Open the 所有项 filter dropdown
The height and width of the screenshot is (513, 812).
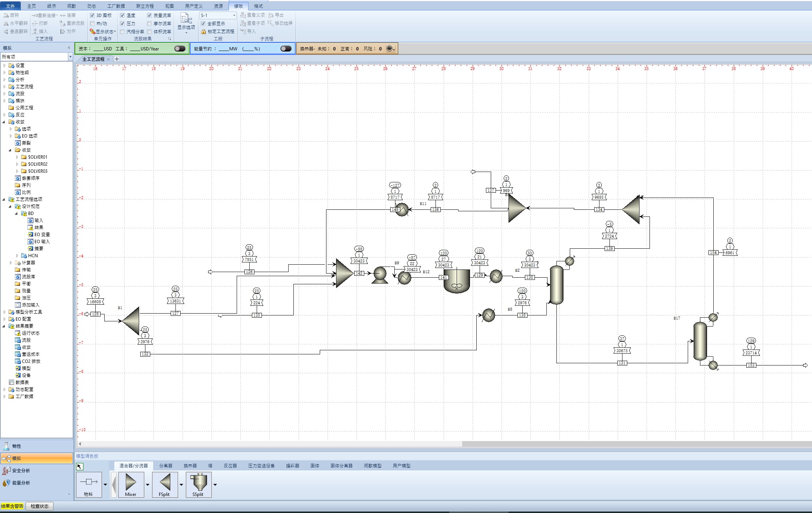[x=70, y=57]
